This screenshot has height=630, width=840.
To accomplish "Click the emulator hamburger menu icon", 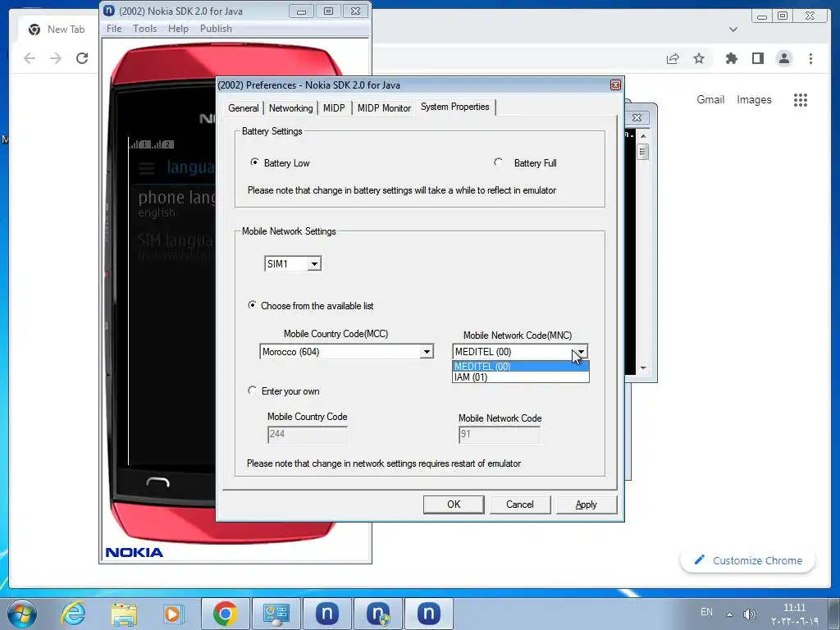I will [146, 167].
